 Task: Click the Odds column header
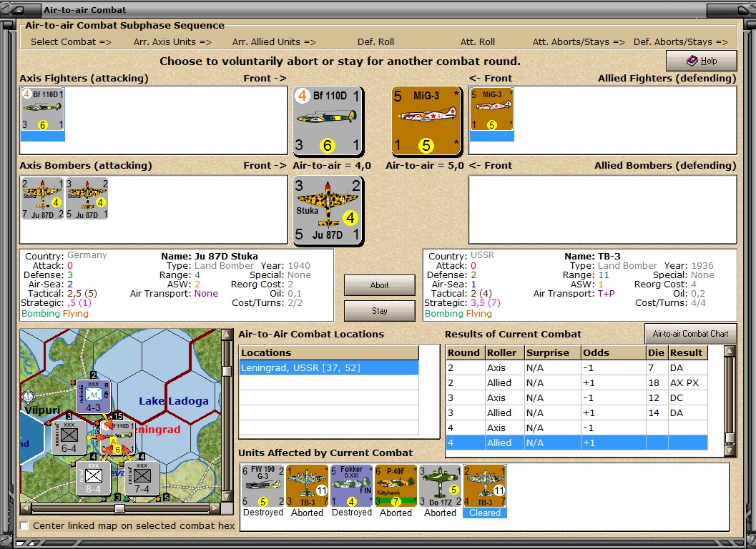tap(613, 353)
